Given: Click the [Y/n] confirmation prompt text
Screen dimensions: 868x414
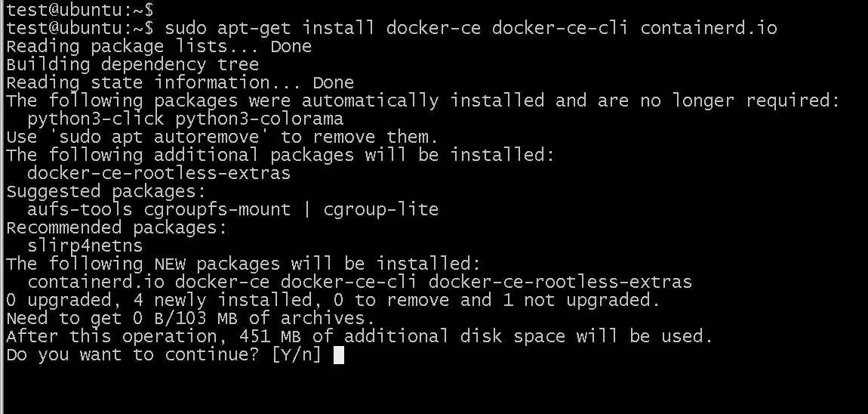Looking at the screenshot, I should [297, 355].
